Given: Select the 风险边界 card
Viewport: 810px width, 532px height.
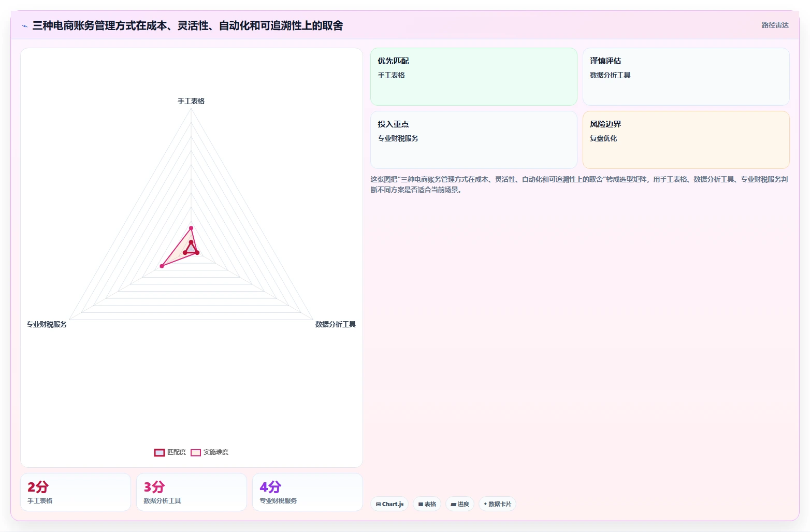Looking at the screenshot, I should (x=686, y=140).
